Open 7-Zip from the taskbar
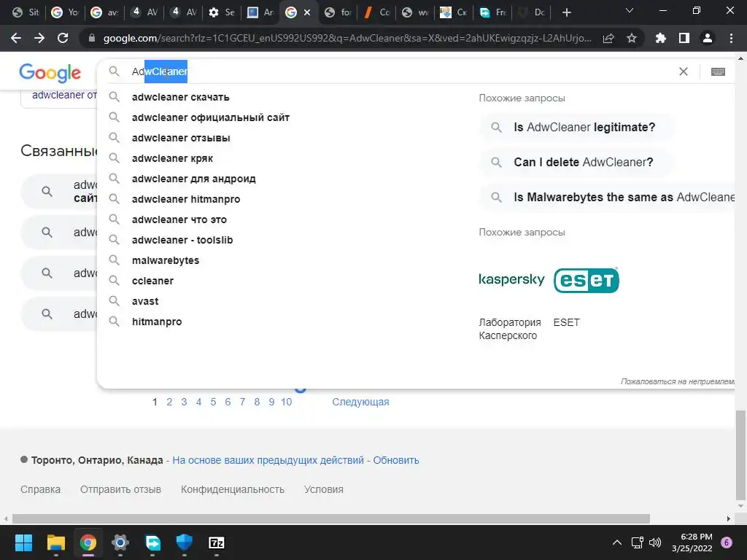Screen dimensions: 747x560 coord(216,542)
